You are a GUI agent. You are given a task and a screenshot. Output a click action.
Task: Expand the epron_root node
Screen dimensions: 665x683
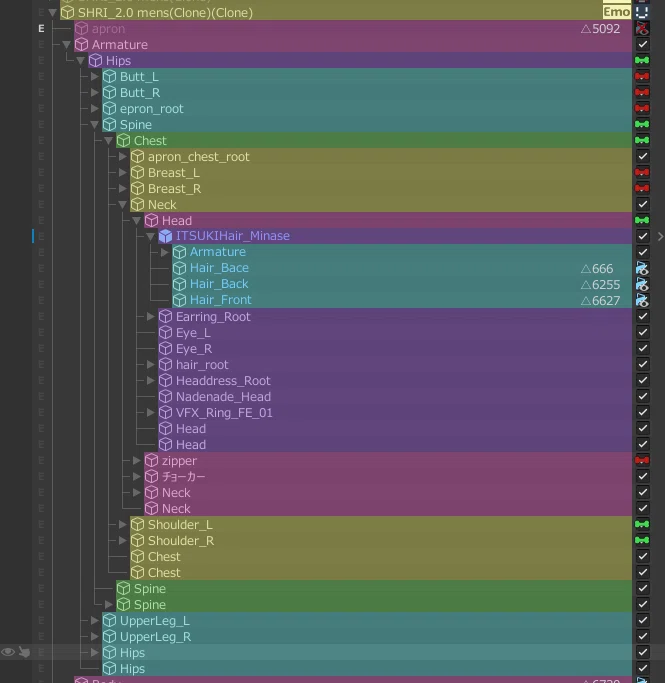click(95, 108)
